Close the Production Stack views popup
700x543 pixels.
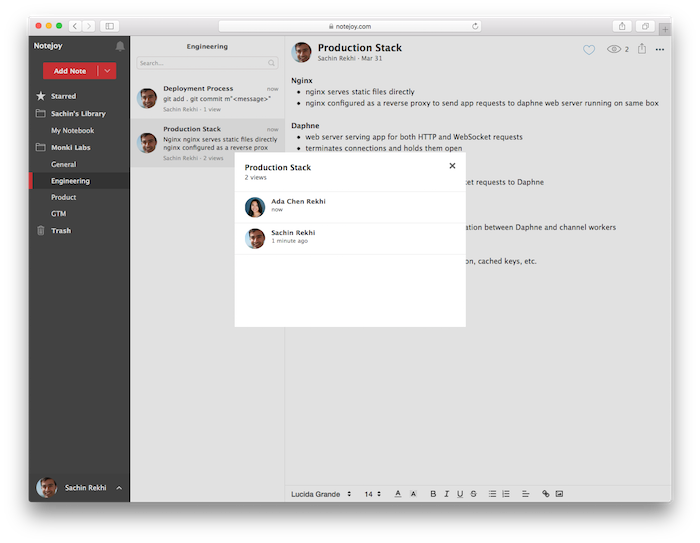tap(452, 166)
